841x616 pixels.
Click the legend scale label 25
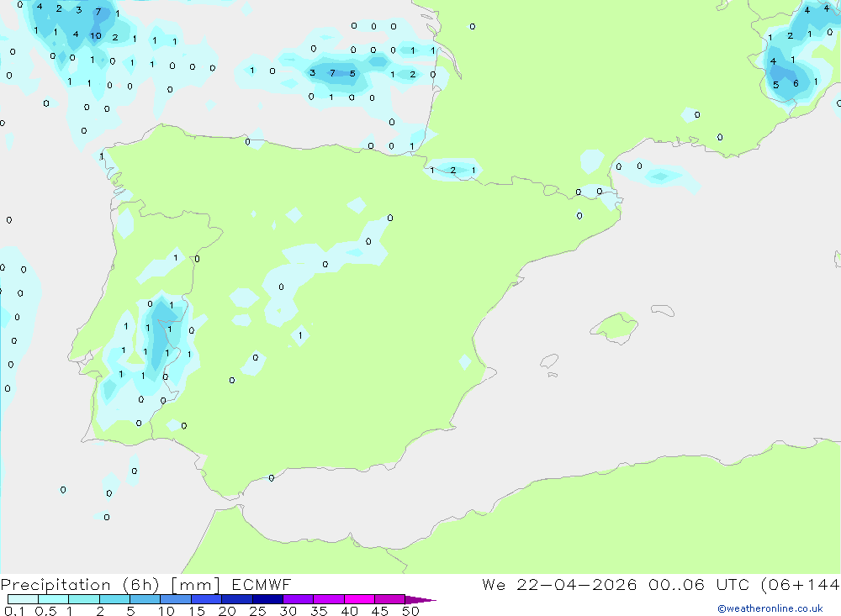tap(257, 611)
